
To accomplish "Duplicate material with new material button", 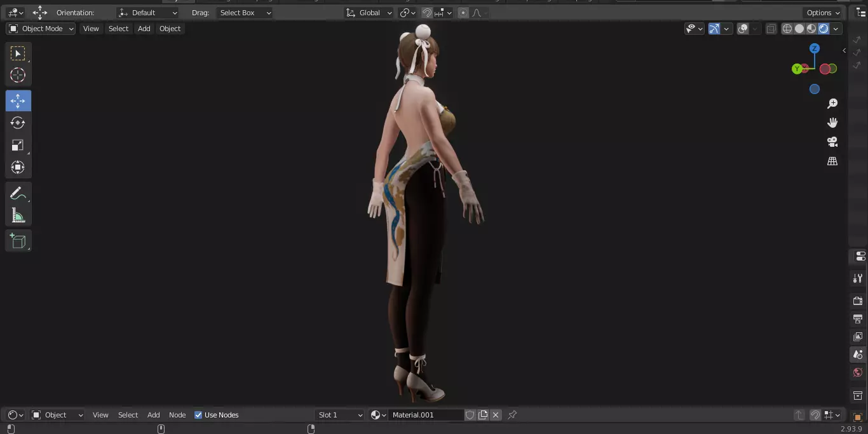I will [x=483, y=415].
